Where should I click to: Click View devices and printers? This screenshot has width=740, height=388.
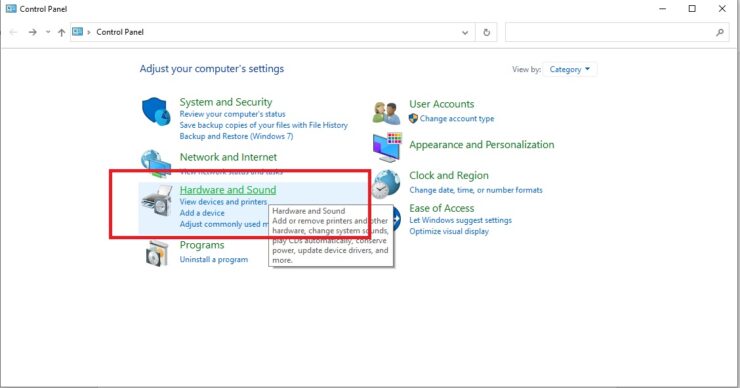(223, 202)
